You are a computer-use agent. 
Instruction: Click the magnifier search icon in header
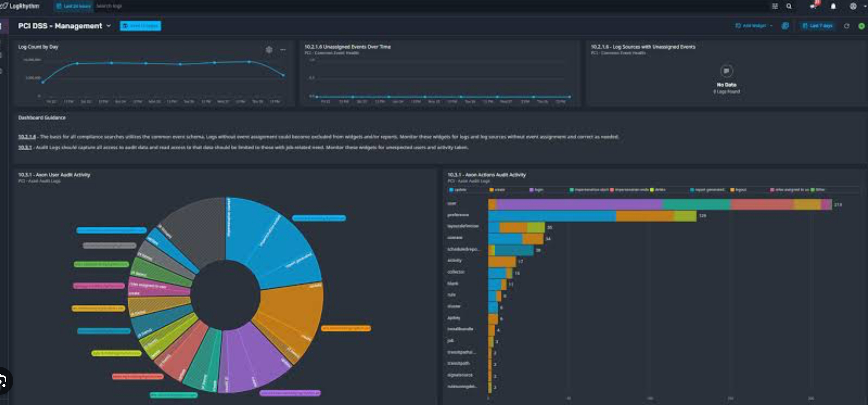tap(789, 6)
